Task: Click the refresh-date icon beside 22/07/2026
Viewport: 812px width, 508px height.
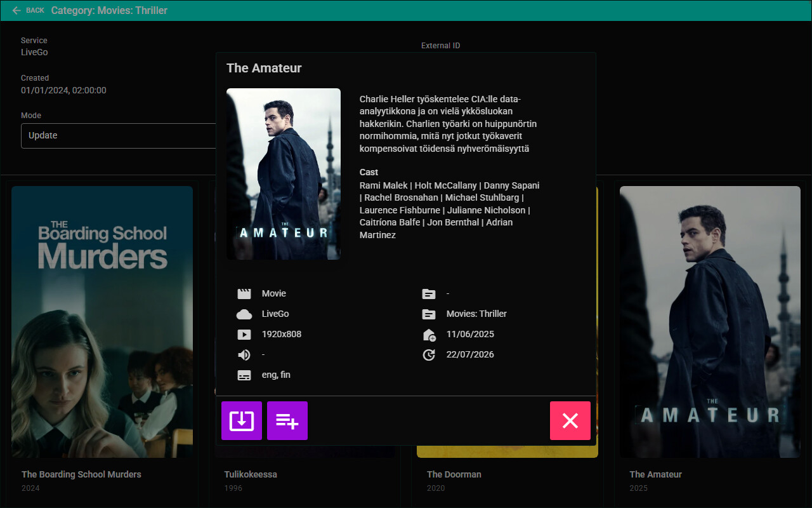Action: coord(429,354)
